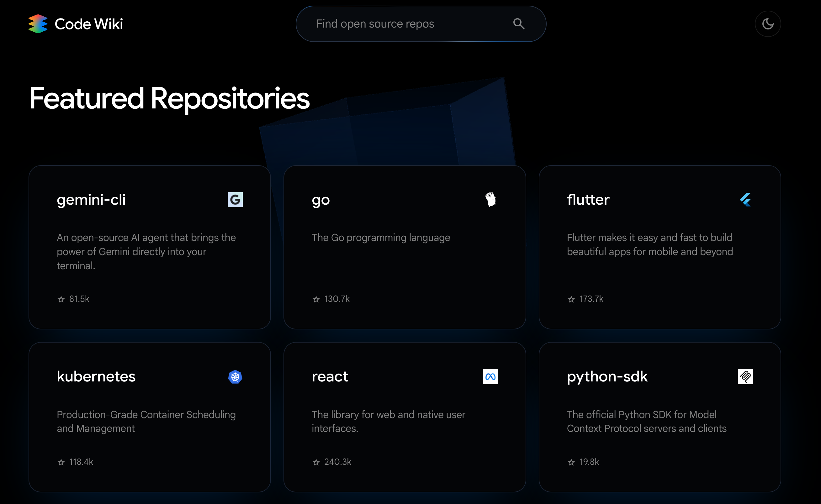Open the react repository title
821x504 pixels.
[x=330, y=376]
